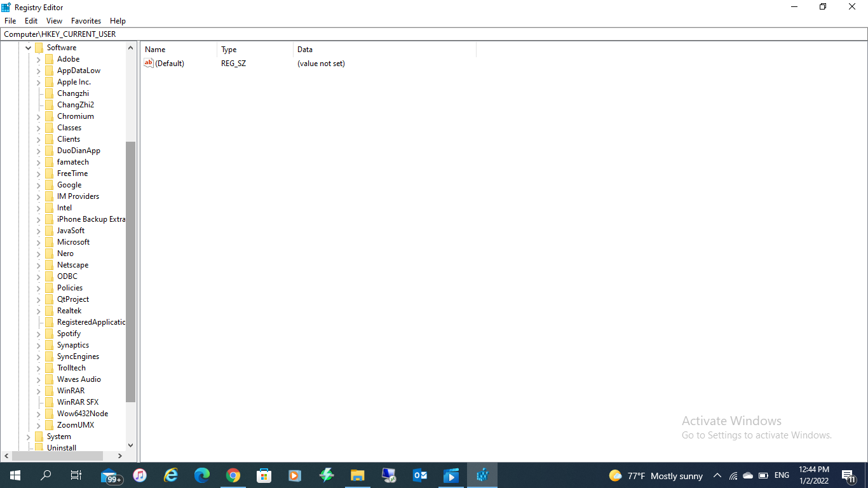Click the registry address bar path
Image resolution: width=868 pixels, height=488 pixels.
click(x=433, y=34)
